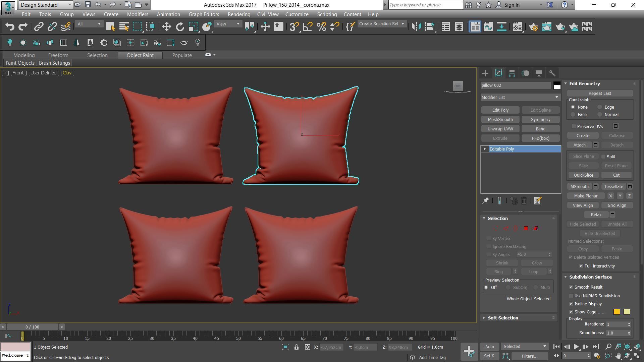Toggle the 3D Snaps button
The width and height of the screenshot is (644, 362).
click(x=294, y=27)
